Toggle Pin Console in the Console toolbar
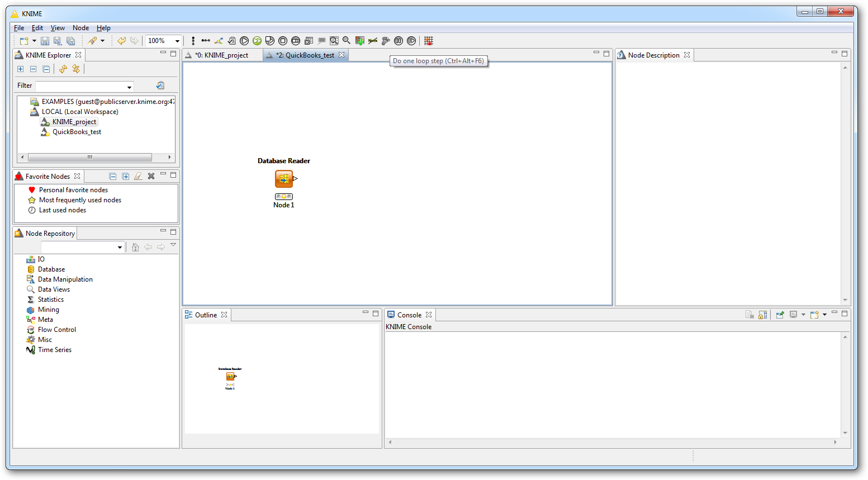The width and height of the screenshot is (868, 480). (x=780, y=315)
